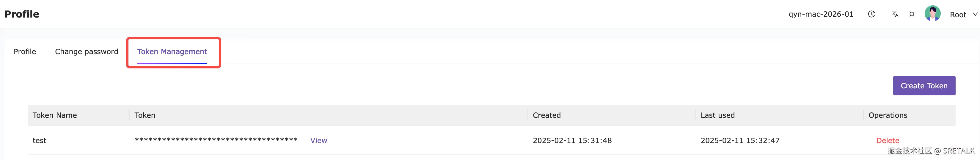
Task: Click the user avatar picture
Action: (x=932, y=14)
